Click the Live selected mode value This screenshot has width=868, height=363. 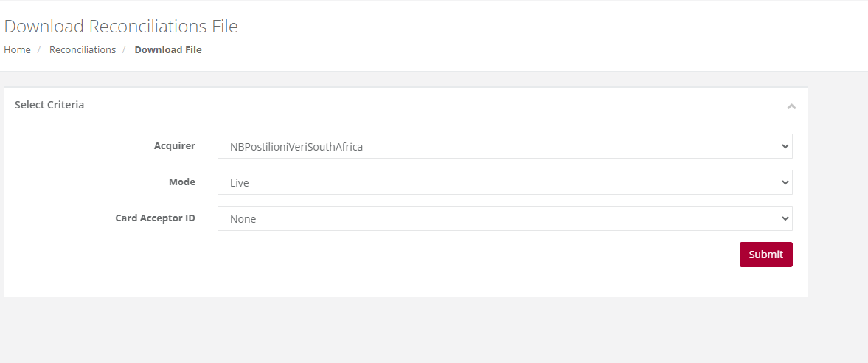click(x=239, y=183)
